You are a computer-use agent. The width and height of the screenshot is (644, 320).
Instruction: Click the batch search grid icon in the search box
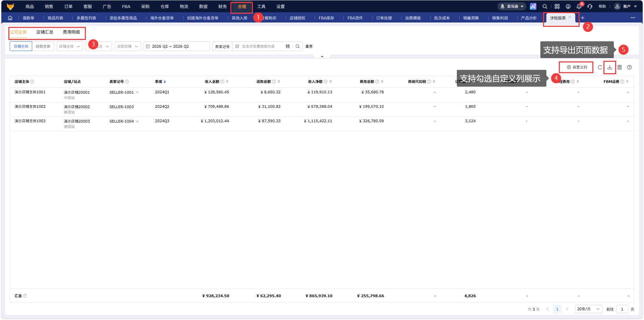pos(237,46)
